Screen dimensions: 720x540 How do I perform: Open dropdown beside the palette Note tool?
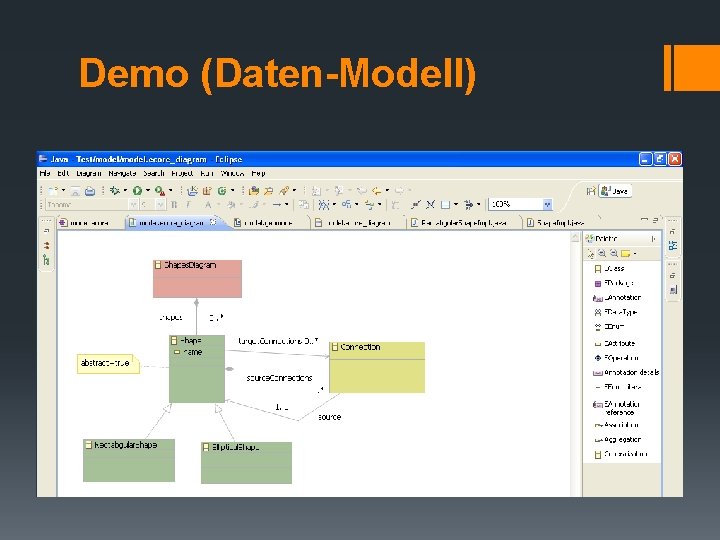click(x=635, y=253)
